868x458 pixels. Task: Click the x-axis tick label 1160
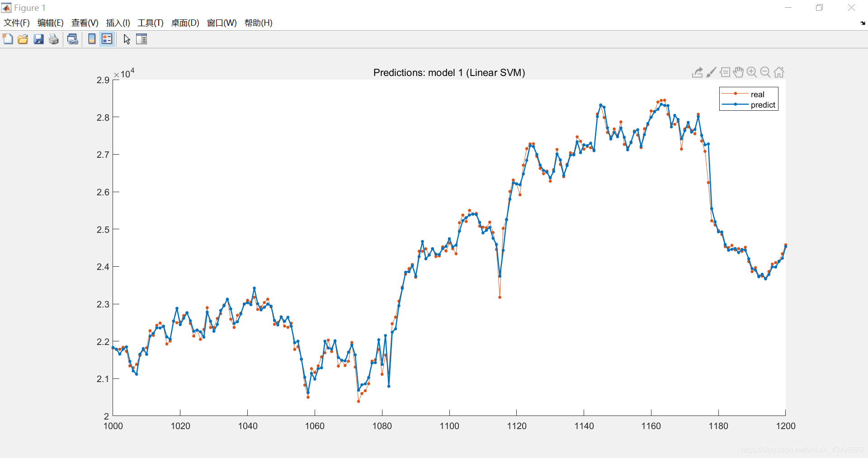pyautogui.click(x=651, y=426)
